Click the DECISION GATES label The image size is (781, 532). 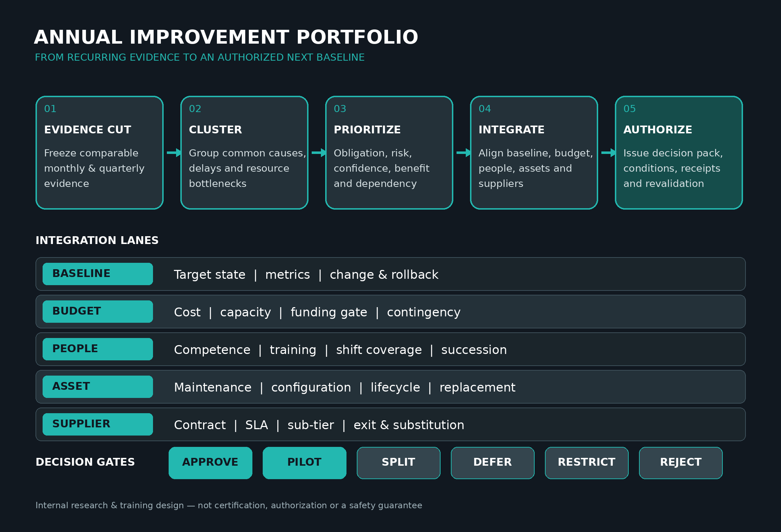85,462
